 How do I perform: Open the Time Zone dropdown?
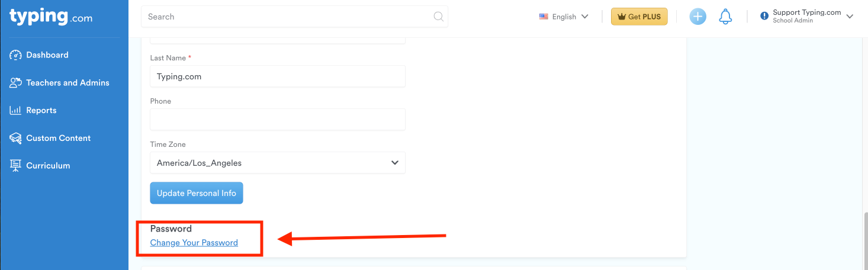pyautogui.click(x=278, y=163)
